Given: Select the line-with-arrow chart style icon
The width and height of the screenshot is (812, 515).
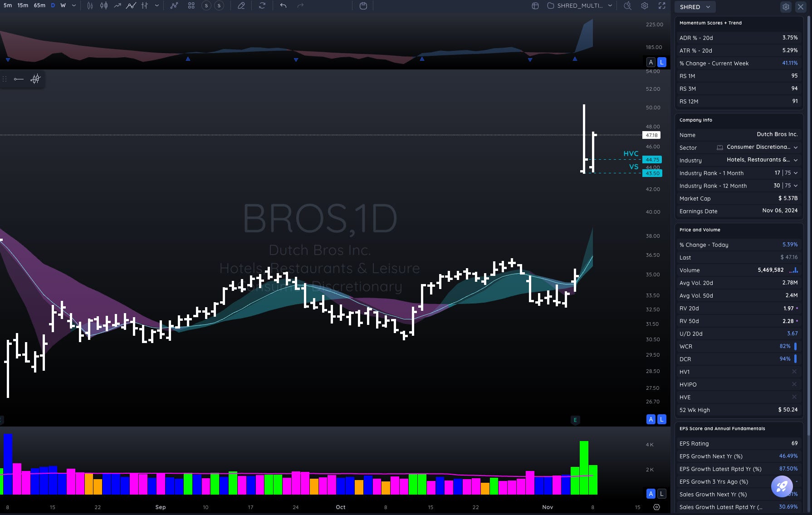Looking at the screenshot, I should (117, 5).
